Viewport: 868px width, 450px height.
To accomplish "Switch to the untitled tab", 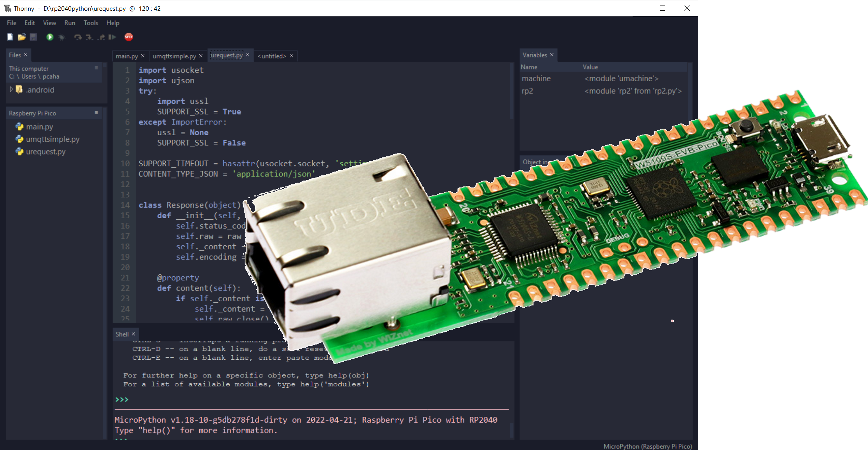I will tap(272, 56).
